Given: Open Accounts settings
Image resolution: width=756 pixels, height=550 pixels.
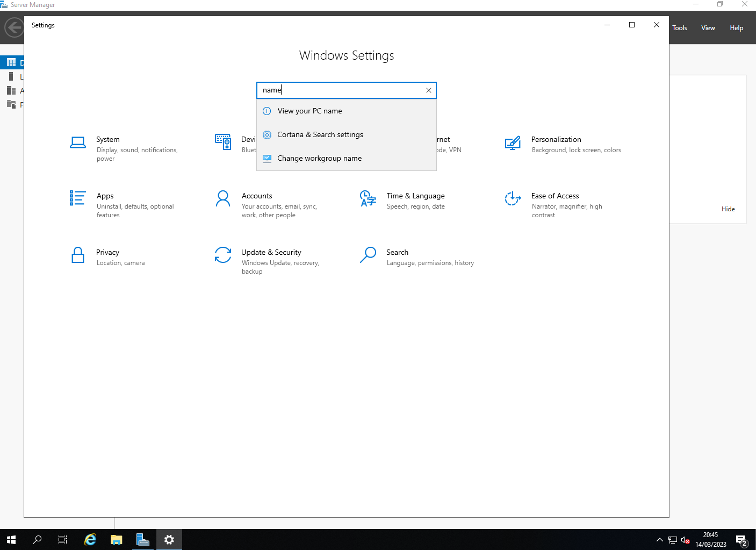Looking at the screenshot, I should (x=256, y=196).
